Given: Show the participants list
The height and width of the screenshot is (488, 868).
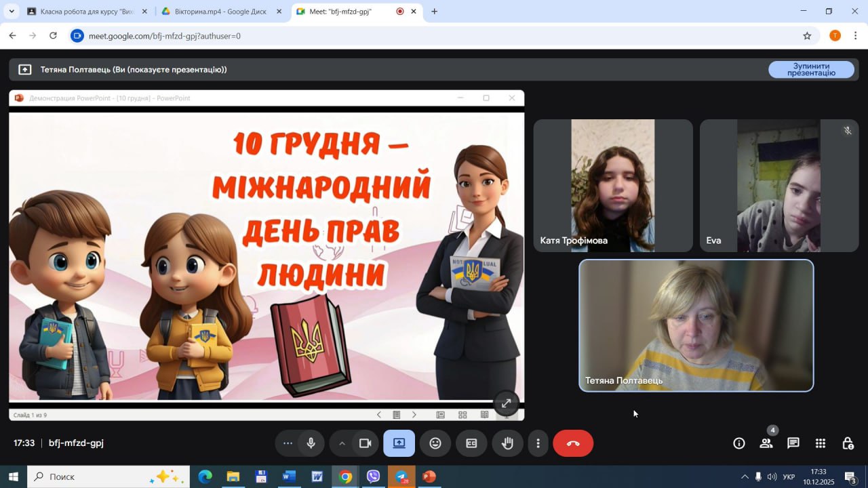Looking at the screenshot, I should 766,443.
